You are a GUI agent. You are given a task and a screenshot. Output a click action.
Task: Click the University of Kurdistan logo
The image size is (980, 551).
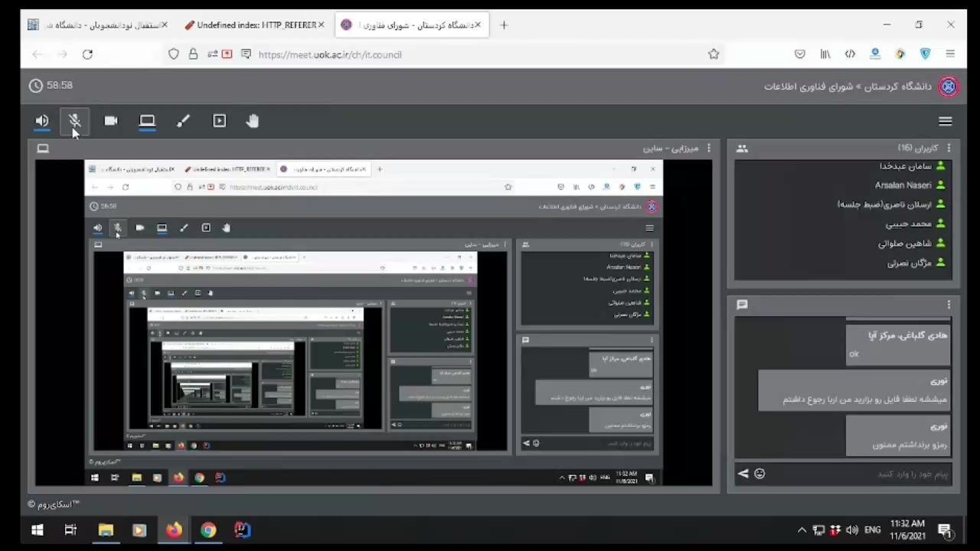[949, 86]
